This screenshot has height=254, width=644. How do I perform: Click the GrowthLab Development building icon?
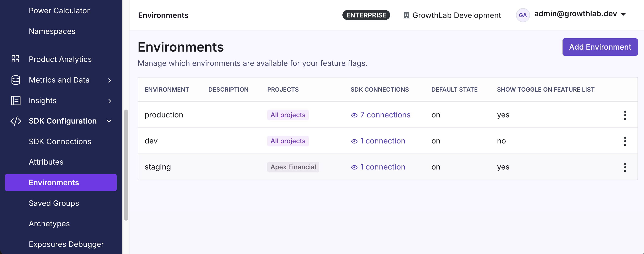406,15
